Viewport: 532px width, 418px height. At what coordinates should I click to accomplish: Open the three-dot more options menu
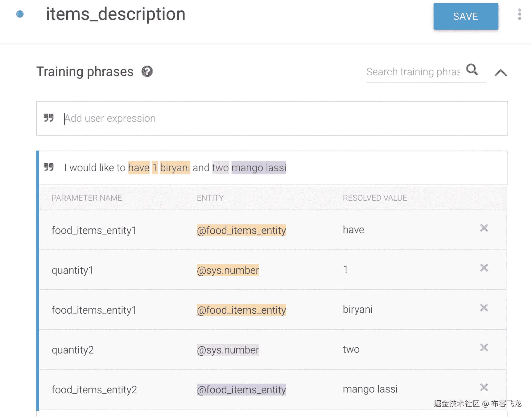coord(519,14)
